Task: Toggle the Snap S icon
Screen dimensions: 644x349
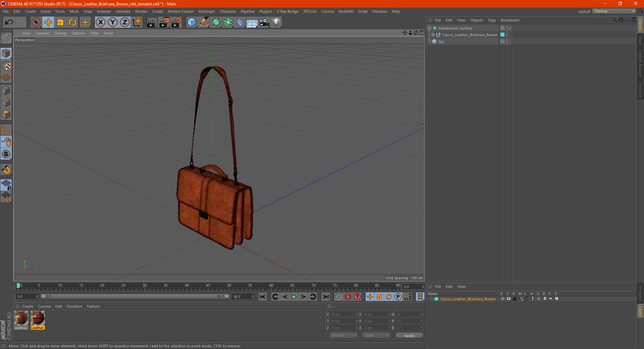Action: 6,154
